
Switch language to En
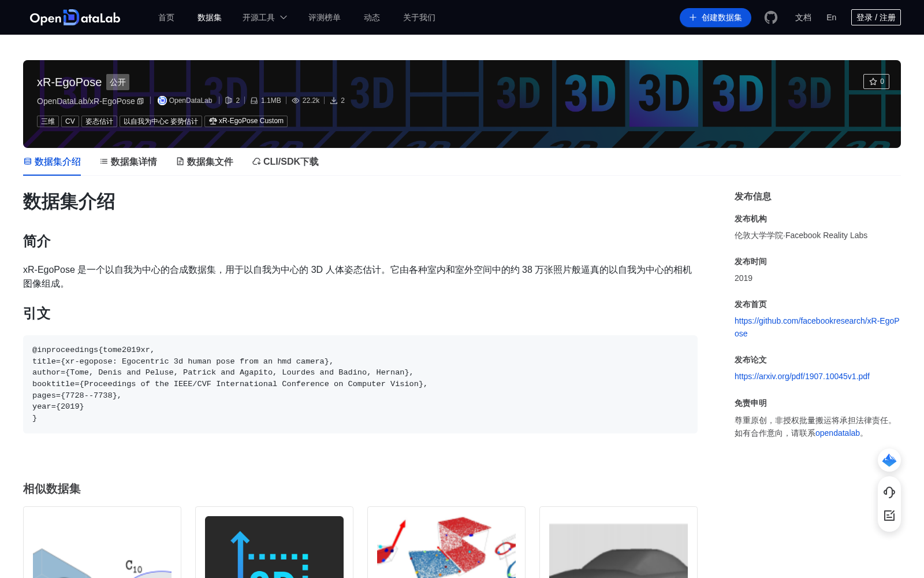832,17
